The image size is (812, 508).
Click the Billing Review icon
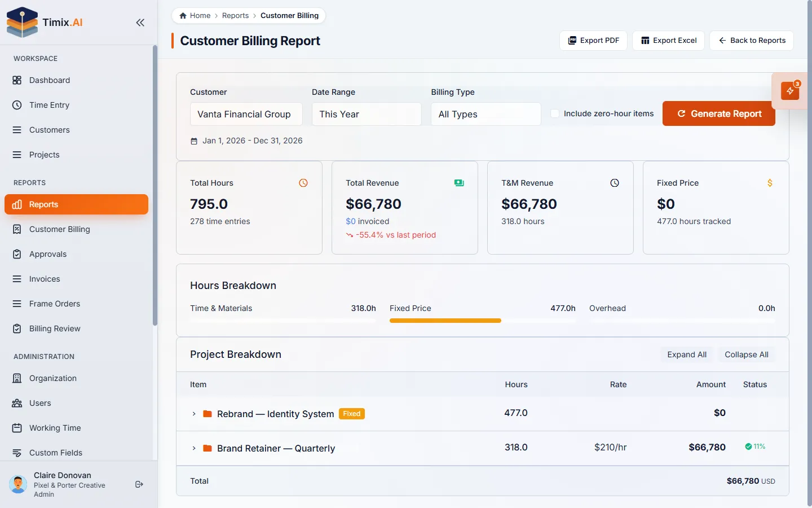tap(17, 329)
